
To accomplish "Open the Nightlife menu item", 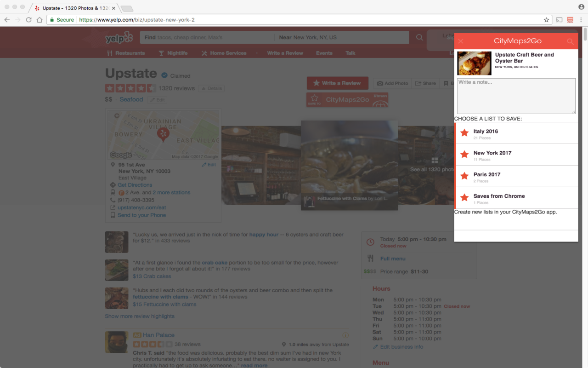I will tap(173, 53).
